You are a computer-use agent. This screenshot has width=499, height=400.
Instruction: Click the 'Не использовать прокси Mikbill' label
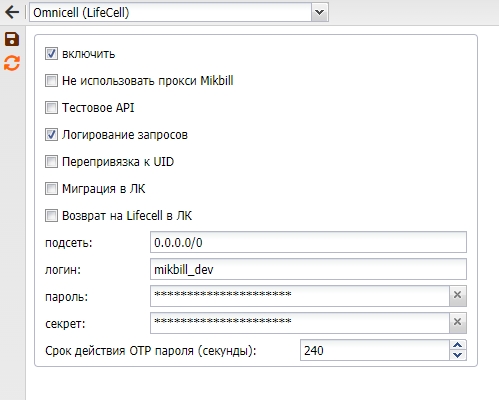(x=148, y=81)
